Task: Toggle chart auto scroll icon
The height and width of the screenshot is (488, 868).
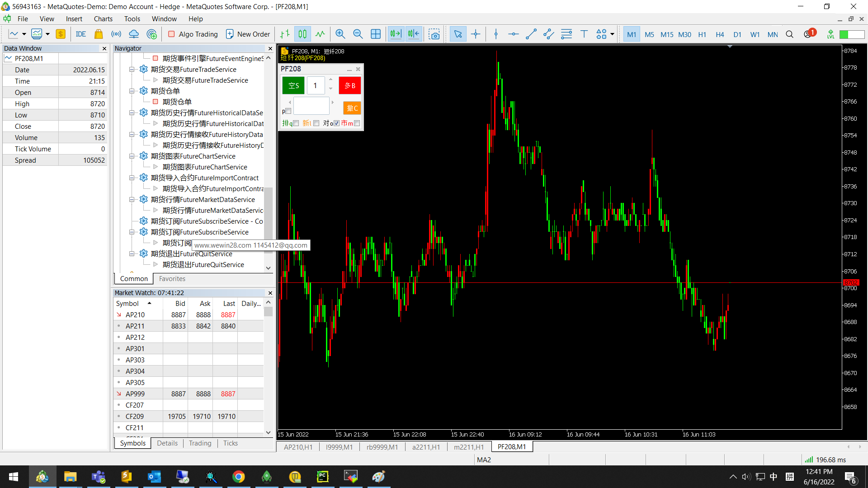Action: pos(396,34)
